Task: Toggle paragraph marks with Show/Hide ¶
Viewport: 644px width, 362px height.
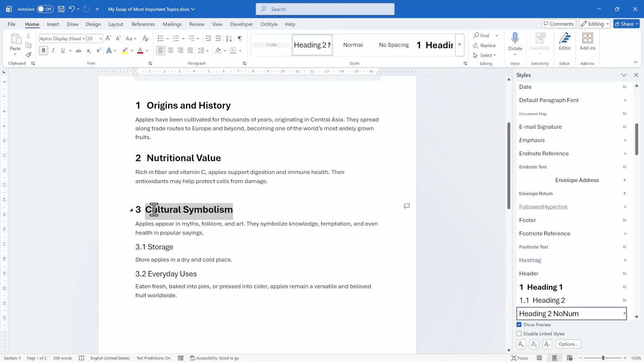Action: point(240,39)
